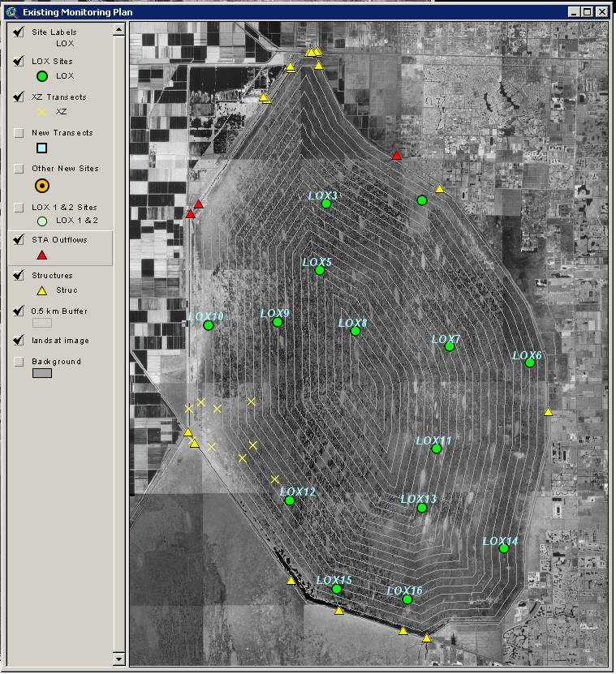The width and height of the screenshot is (616, 674).
Task: Click the LOX8 site marker
Action: coord(355,331)
